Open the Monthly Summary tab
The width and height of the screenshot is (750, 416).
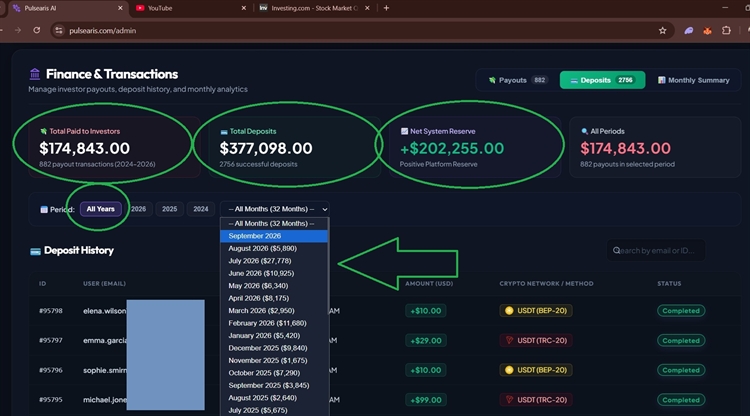point(693,80)
